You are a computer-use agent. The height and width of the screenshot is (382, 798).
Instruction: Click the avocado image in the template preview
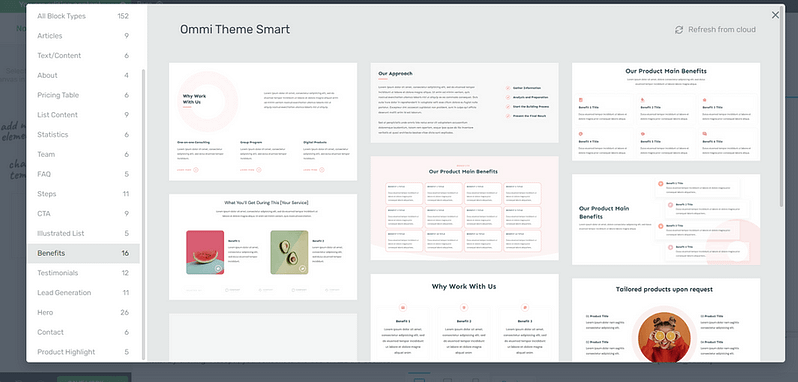(x=289, y=252)
